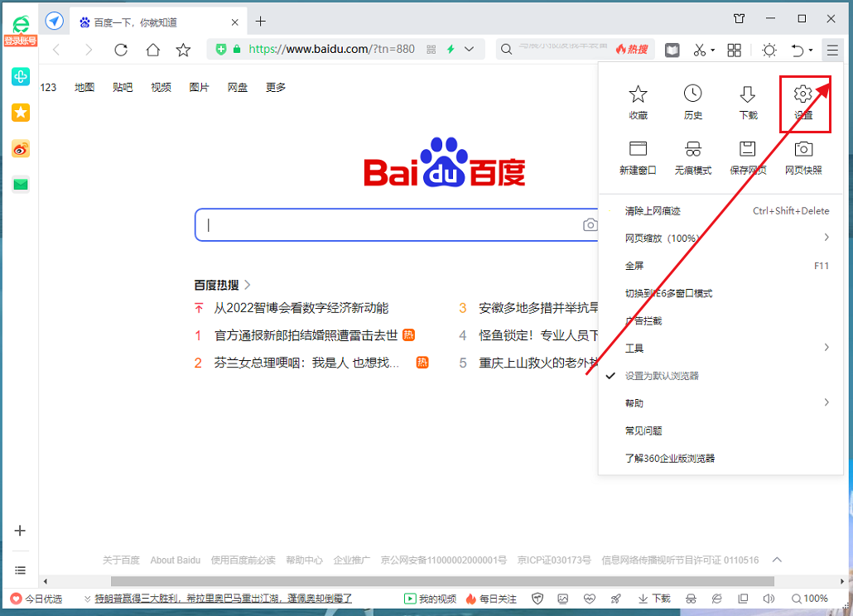Viewport: 853px width, 616px height.
Task: Focus the Baidu search input box
Action: pos(396,224)
